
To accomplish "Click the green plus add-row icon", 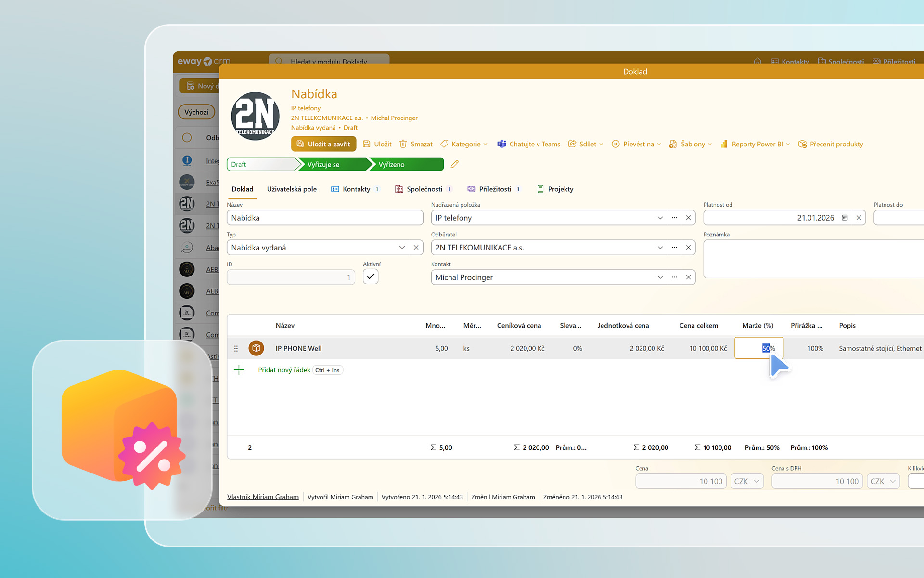I will (239, 370).
